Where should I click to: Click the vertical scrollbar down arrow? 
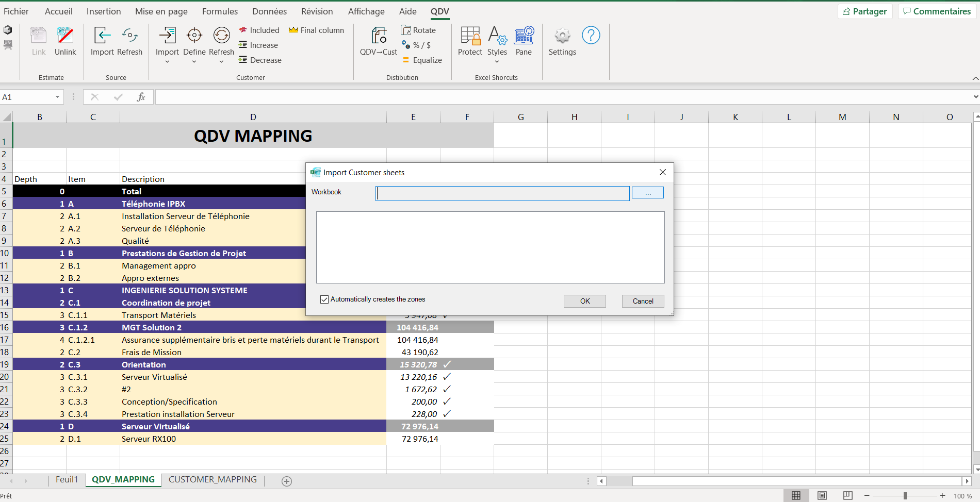(976, 470)
